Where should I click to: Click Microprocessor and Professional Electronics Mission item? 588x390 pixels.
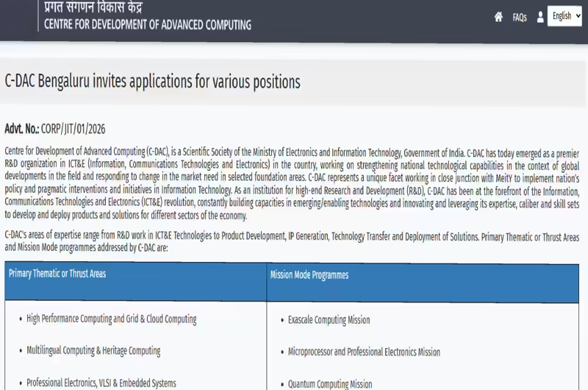[x=364, y=352]
